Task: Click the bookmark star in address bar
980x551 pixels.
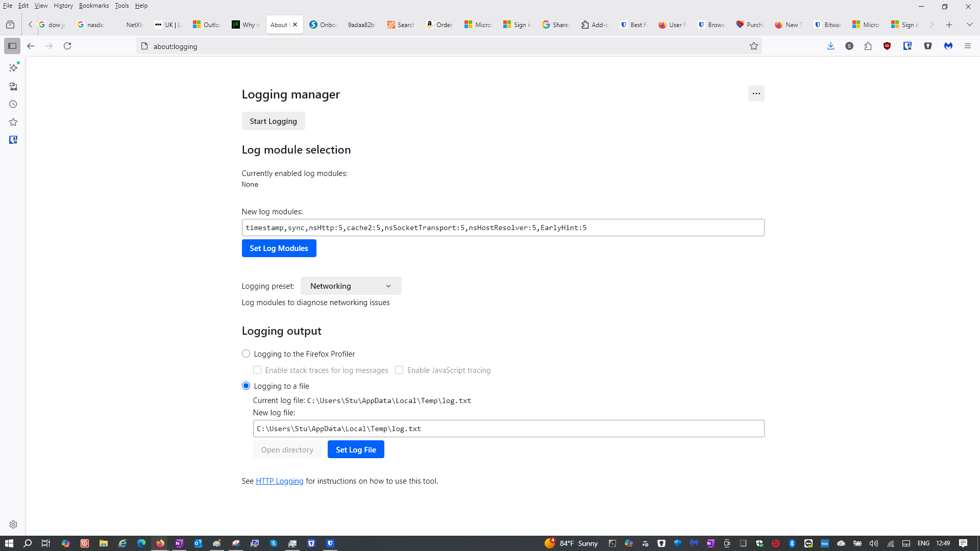Action: [753, 46]
